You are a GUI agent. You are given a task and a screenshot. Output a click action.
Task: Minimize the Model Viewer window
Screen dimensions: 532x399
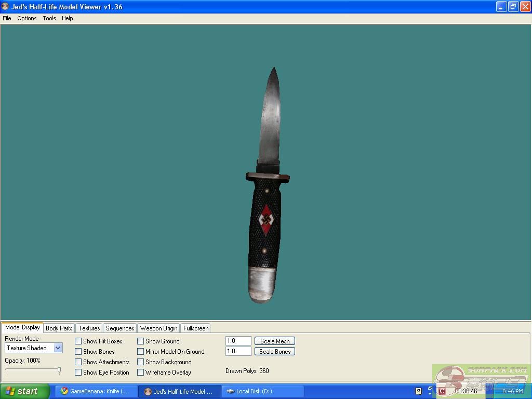point(501,6)
